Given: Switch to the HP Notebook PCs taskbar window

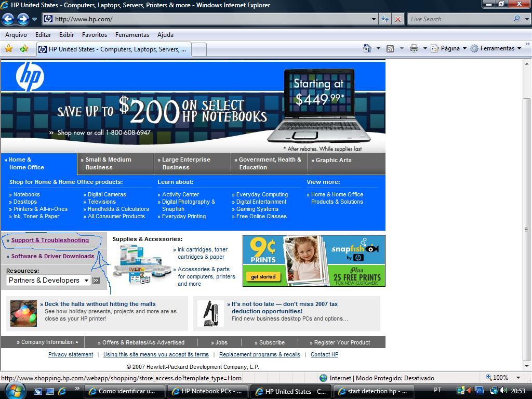Looking at the screenshot, I should point(208,391).
